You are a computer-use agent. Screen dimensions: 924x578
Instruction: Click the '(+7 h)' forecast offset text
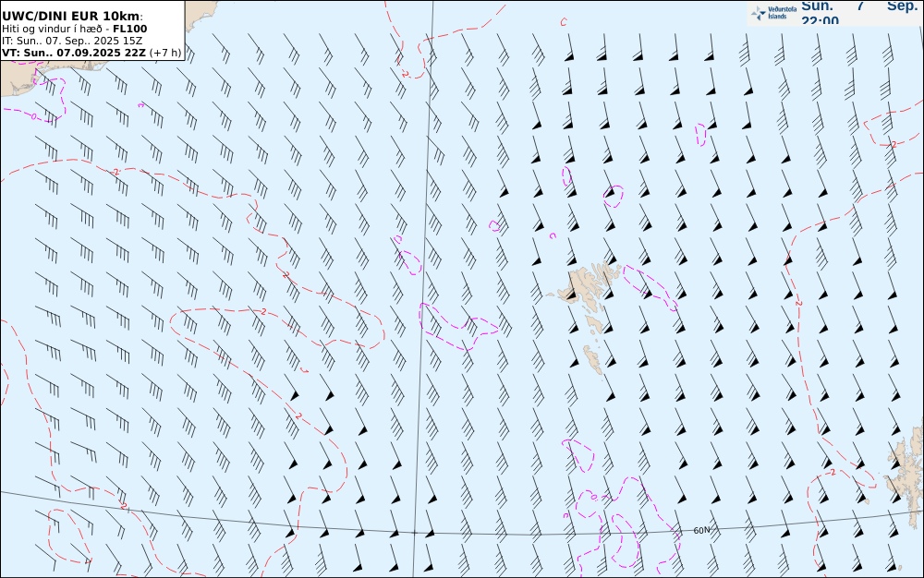(165, 53)
